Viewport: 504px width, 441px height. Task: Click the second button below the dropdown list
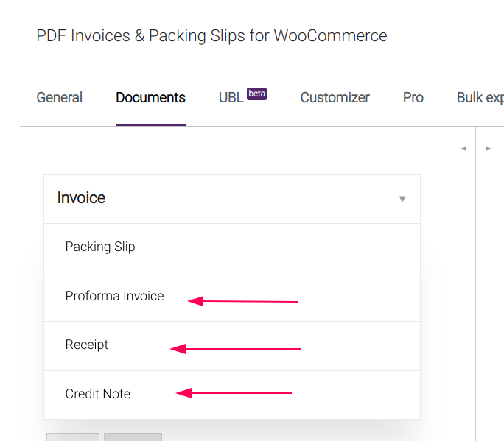133,437
